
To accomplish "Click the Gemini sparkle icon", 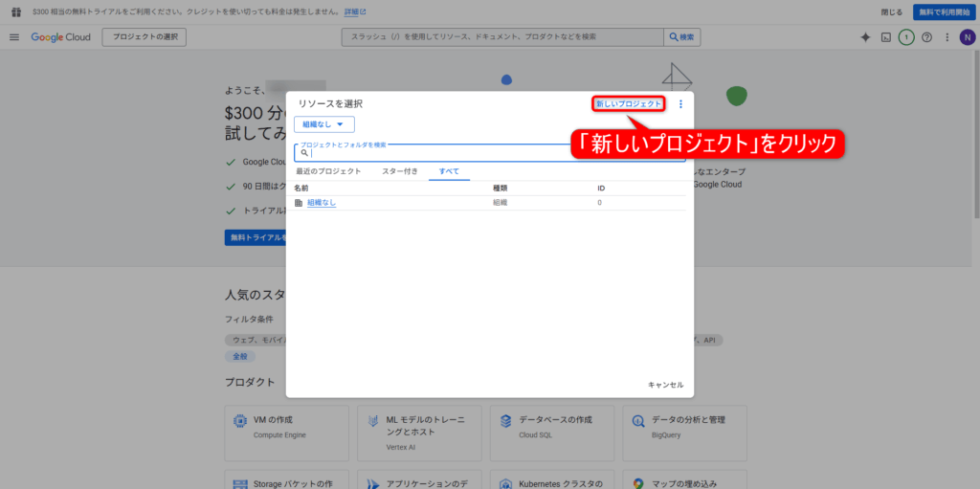I will 865,37.
